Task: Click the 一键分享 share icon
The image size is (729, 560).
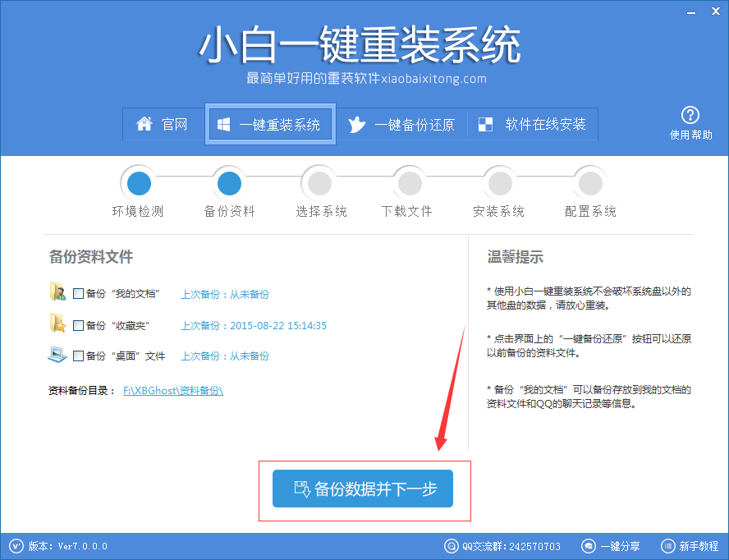Action: point(589,546)
